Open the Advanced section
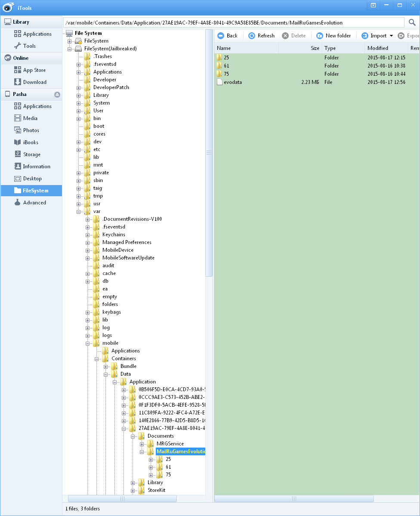 34,203
